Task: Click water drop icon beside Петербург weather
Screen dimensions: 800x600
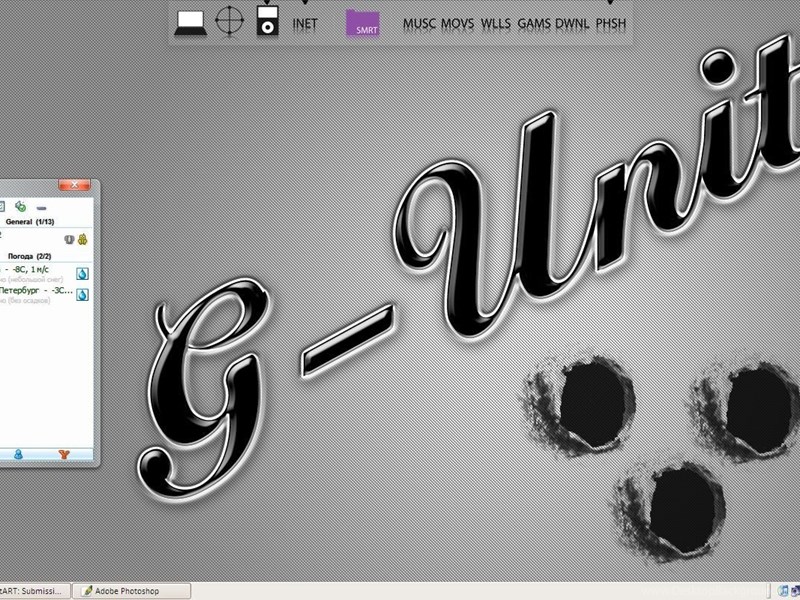Action: (x=82, y=294)
